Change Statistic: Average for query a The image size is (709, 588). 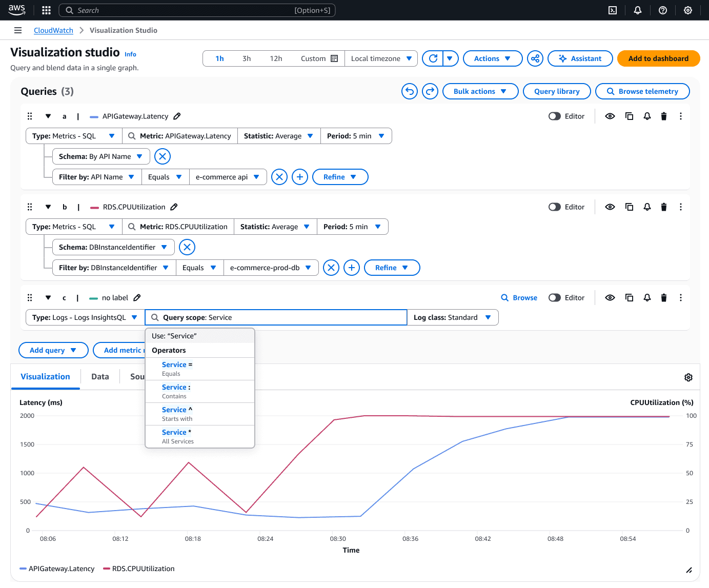[x=279, y=136]
